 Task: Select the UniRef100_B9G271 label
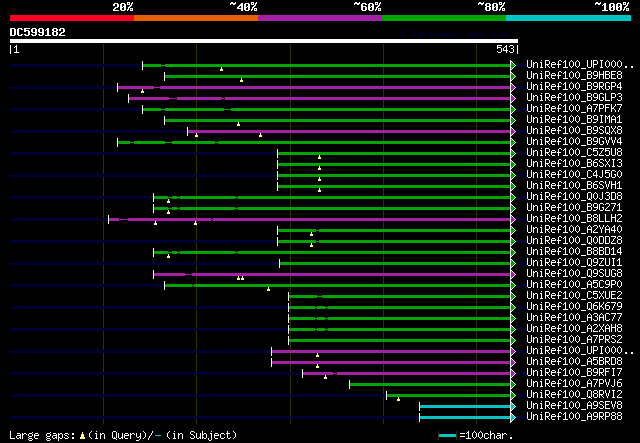click(x=574, y=207)
